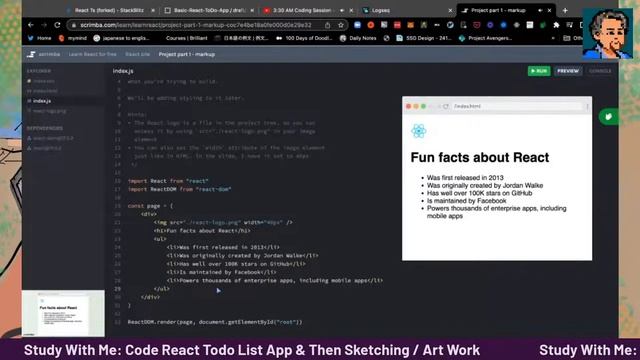This screenshot has height=360, width=640.
Task: Click the mini preview browser's address field
Action: pyautogui.click(x=517, y=107)
